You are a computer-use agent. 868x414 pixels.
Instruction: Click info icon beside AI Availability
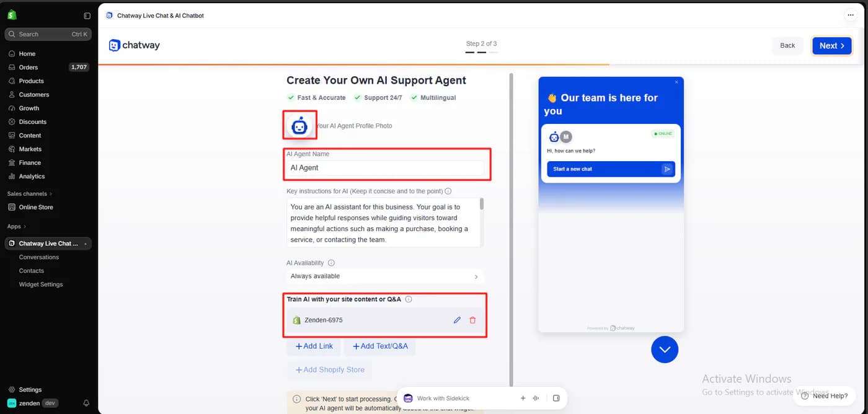click(x=331, y=263)
